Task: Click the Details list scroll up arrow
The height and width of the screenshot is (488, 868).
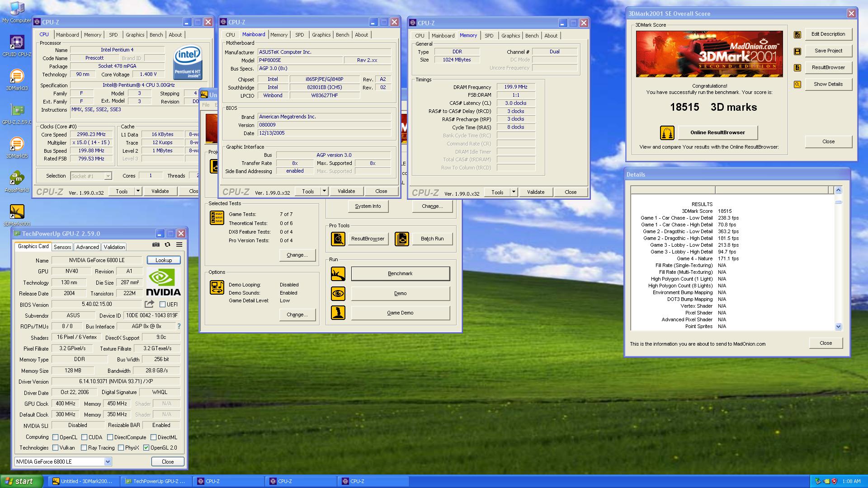Action: 838,190
